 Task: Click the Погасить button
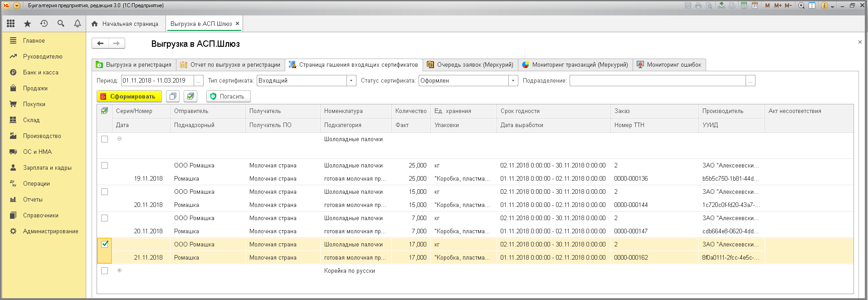[229, 96]
